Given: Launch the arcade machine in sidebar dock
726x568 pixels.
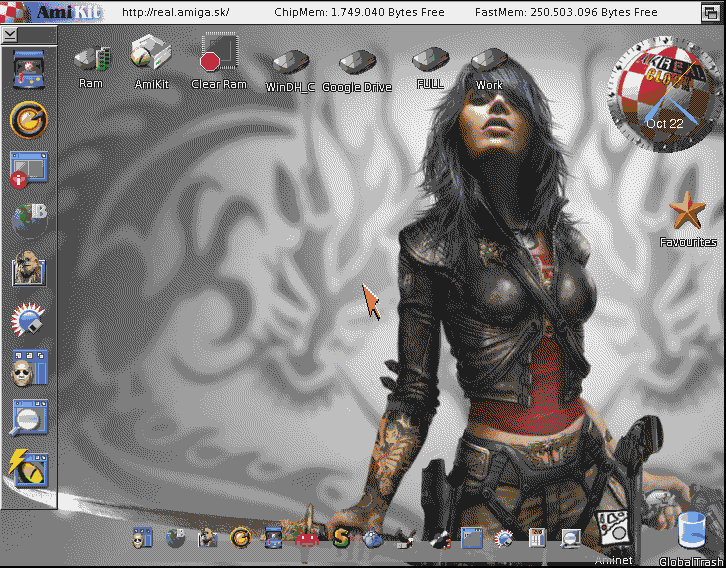Looking at the screenshot, I should (29, 69).
